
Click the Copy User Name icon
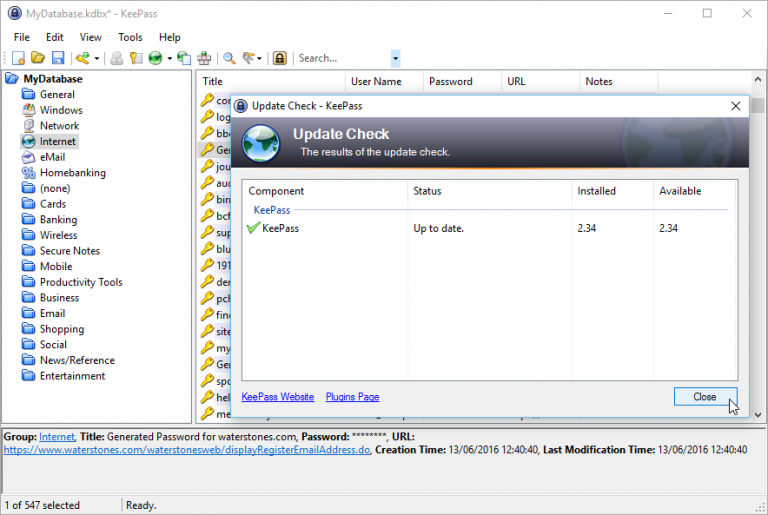click(x=117, y=58)
